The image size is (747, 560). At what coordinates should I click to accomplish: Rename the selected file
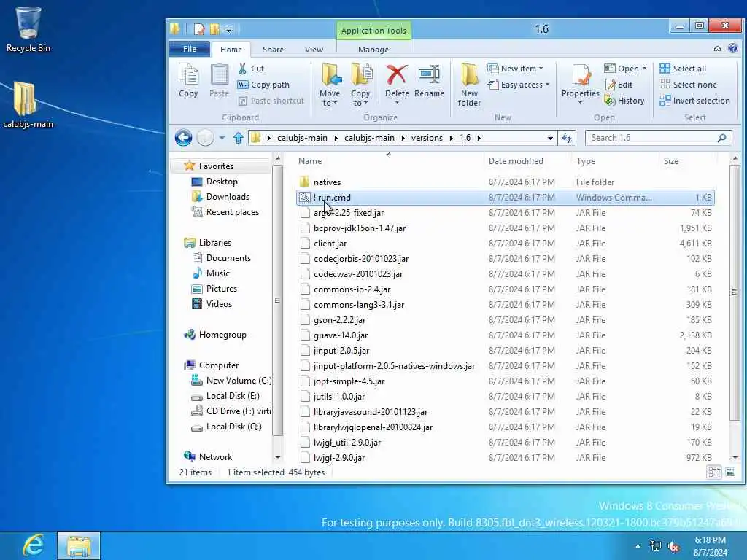pyautogui.click(x=429, y=80)
